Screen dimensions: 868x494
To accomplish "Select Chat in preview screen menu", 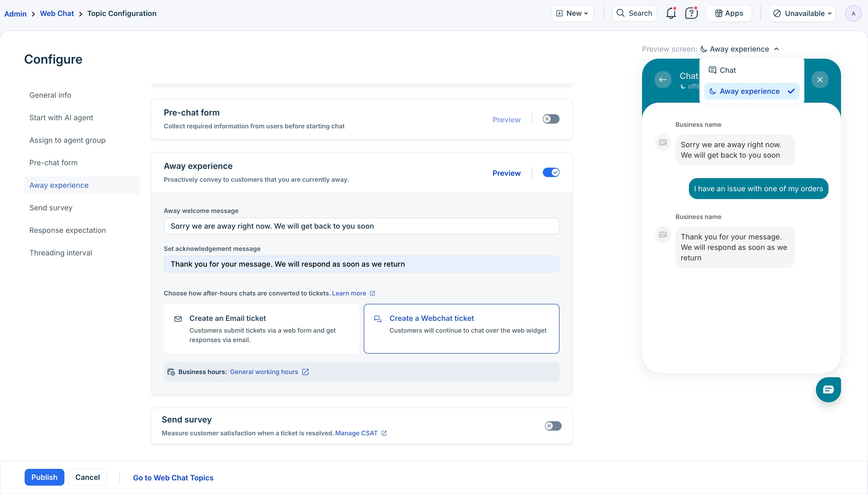I will tap(728, 70).
